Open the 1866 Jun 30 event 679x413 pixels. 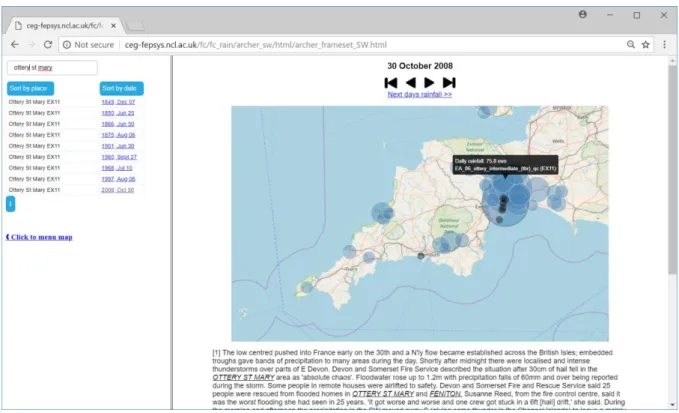[118, 124]
